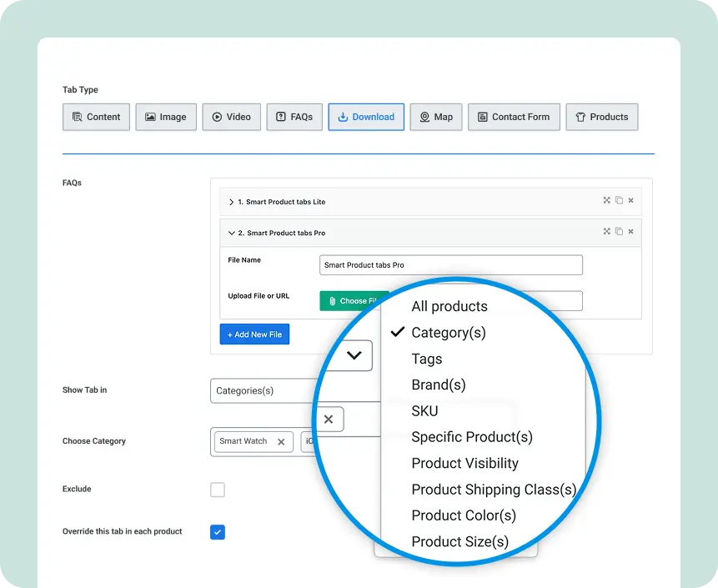Click the Add New File button
The image size is (718, 588).
pyautogui.click(x=254, y=334)
